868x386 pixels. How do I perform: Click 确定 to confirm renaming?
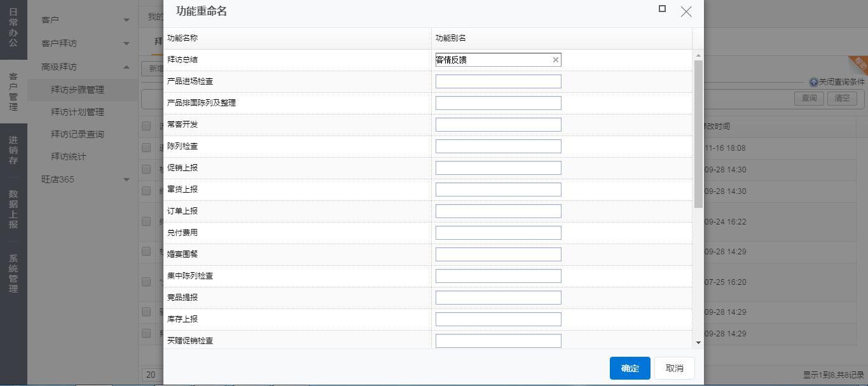(630, 368)
